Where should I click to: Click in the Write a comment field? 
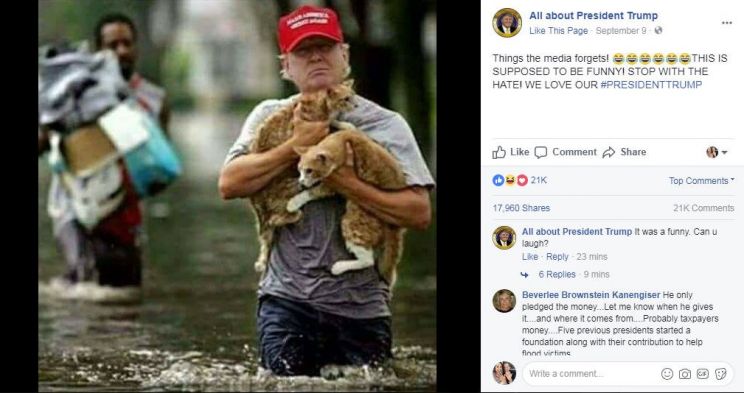pos(591,374)
